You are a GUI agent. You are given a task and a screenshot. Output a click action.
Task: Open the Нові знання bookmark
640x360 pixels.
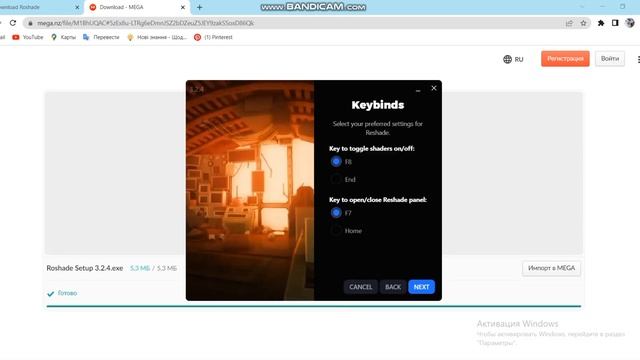click(157, 37)
